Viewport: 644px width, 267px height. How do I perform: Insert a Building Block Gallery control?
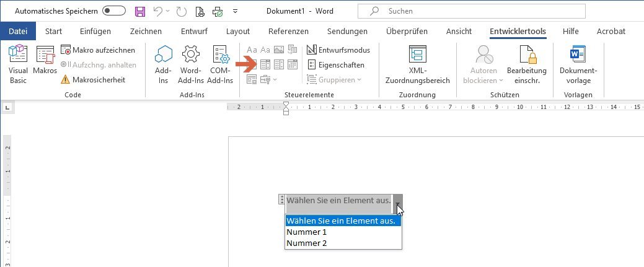(293, 50)
